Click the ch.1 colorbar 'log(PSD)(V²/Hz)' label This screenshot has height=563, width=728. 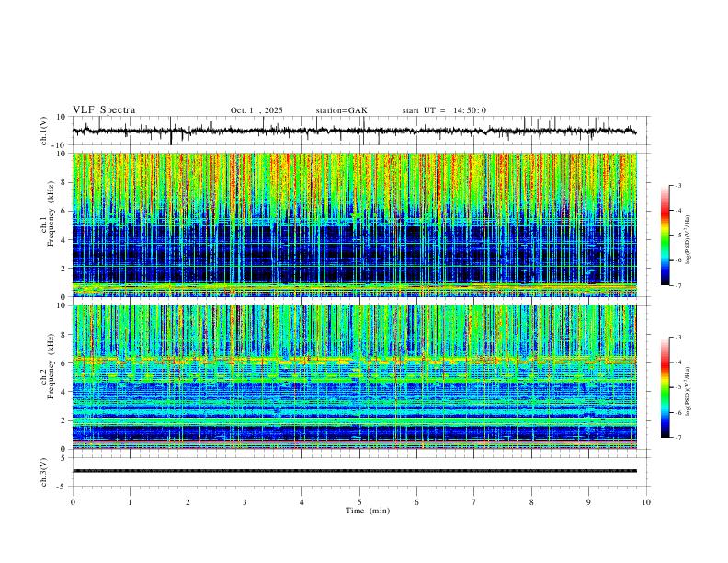(x=688, y=239)
